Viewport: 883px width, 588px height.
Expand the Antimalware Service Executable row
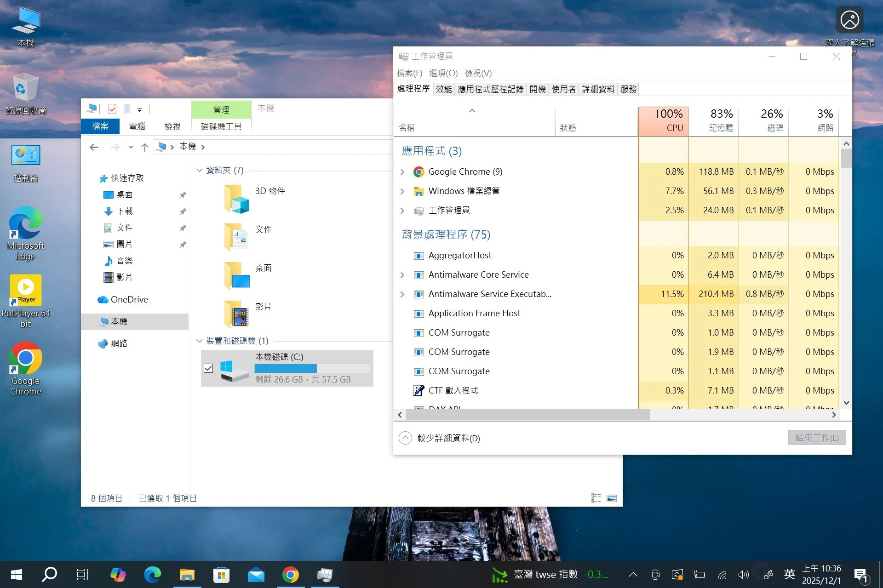pyautogui.click(x=402, y=294)
